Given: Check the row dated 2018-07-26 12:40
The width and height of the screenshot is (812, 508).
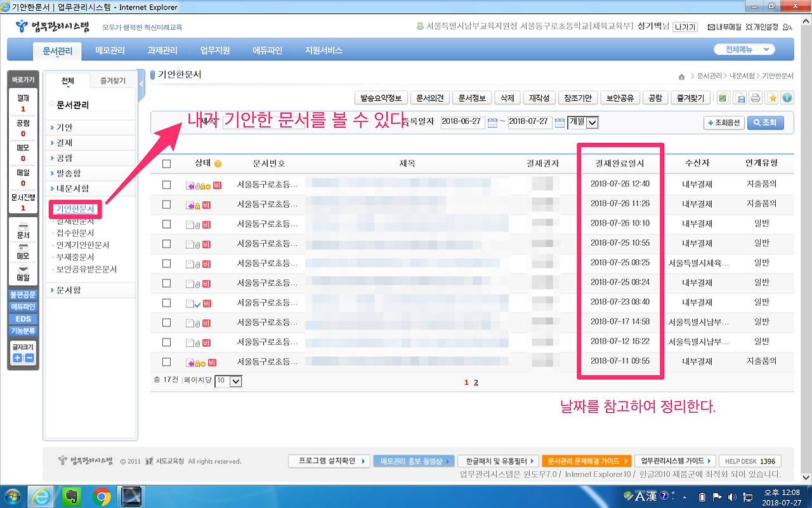Looking at the screenshot, I should [x=167, y=185].
